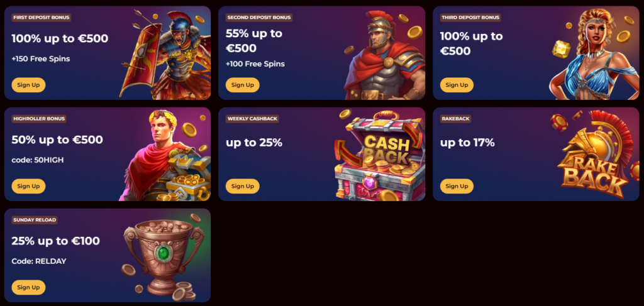Click the bronze trophy cup with emerald

(x=164, y=257)
